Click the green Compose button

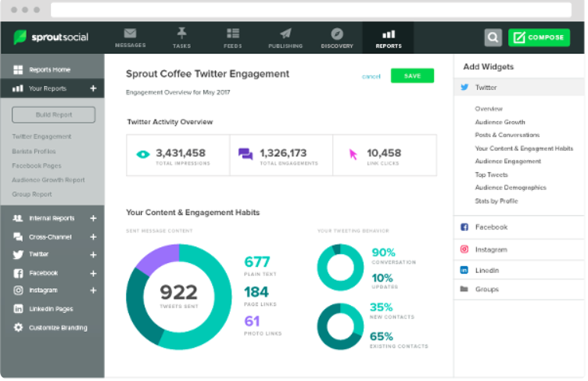pos(539,38)
